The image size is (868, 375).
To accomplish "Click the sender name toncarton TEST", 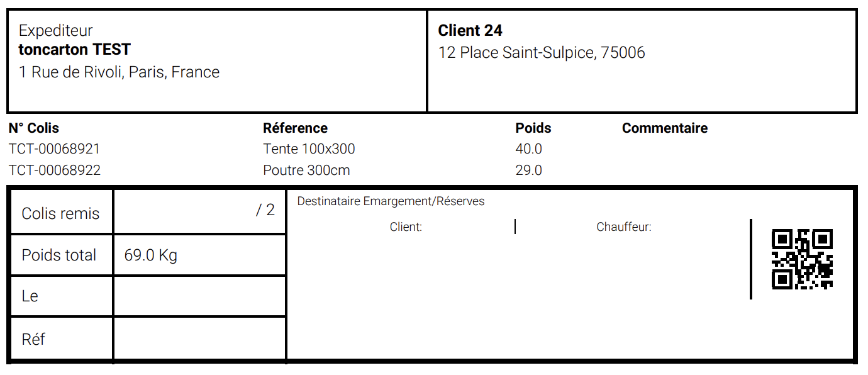I will tap(75, 50).
